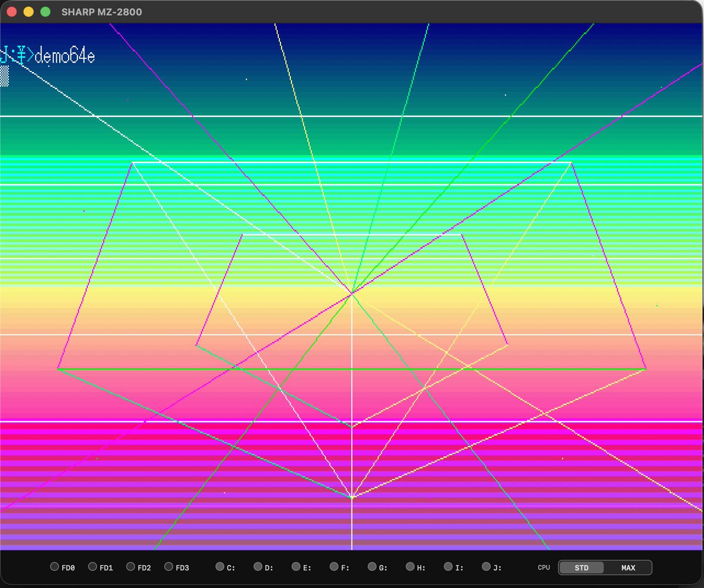Switch CPU speed to MAX
This screenshot has width=704, height=588.
click(x=628, y=567)
